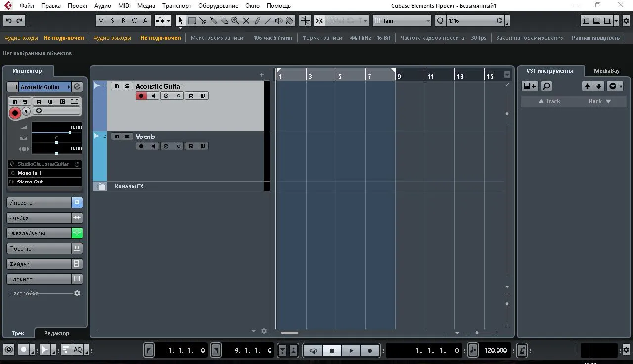633x364 pixels.
Task: Select the Split scissors tool
Action: click(x=203, y=21)
